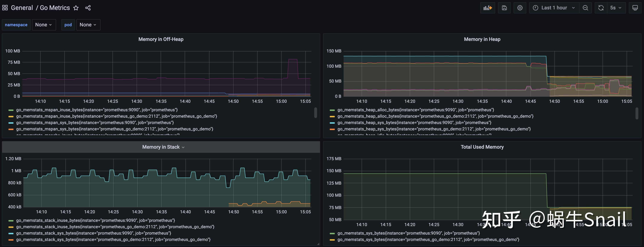Open the pod None dropdown

point(88,24)
